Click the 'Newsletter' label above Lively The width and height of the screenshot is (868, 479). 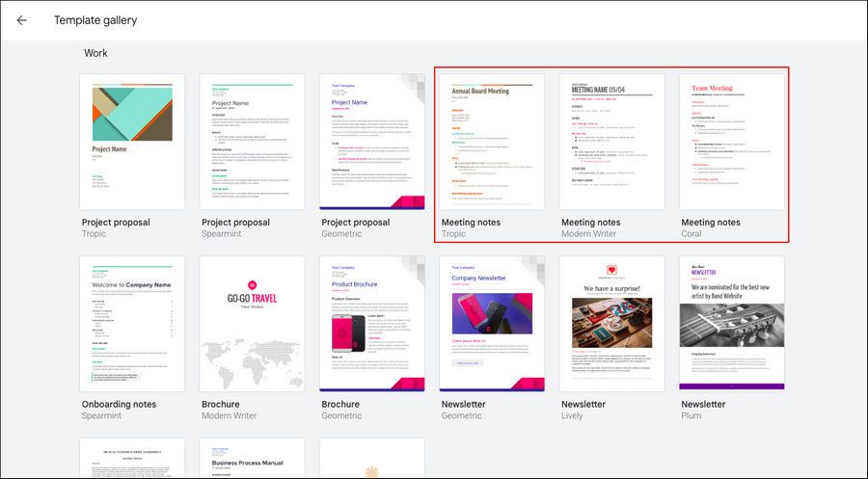coord(583,405)
